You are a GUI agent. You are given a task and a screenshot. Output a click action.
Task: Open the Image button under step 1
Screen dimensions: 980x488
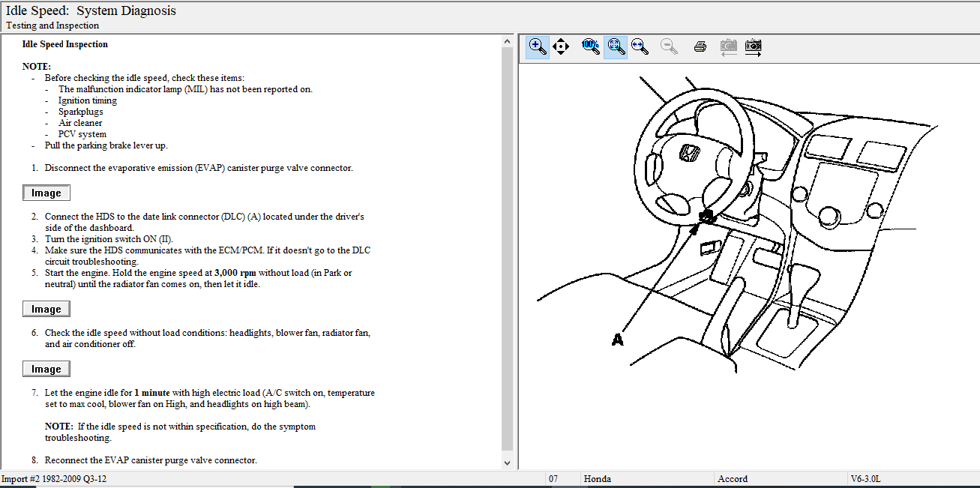point(46,193)
